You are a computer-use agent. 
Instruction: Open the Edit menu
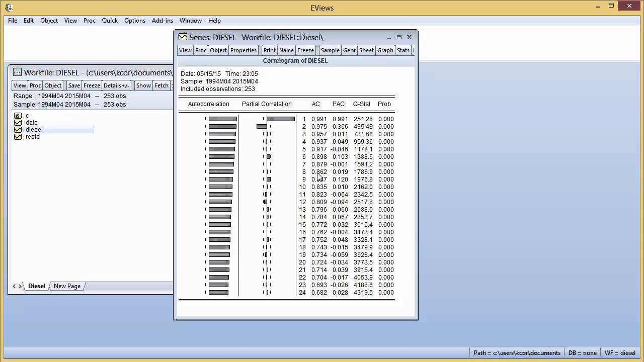[x=29, y=21]
